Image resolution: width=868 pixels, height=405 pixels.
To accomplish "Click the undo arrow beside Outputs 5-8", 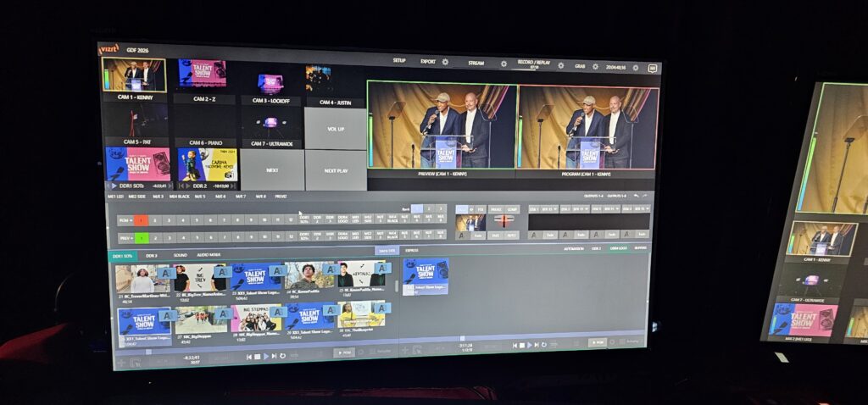I will [636, 196].
